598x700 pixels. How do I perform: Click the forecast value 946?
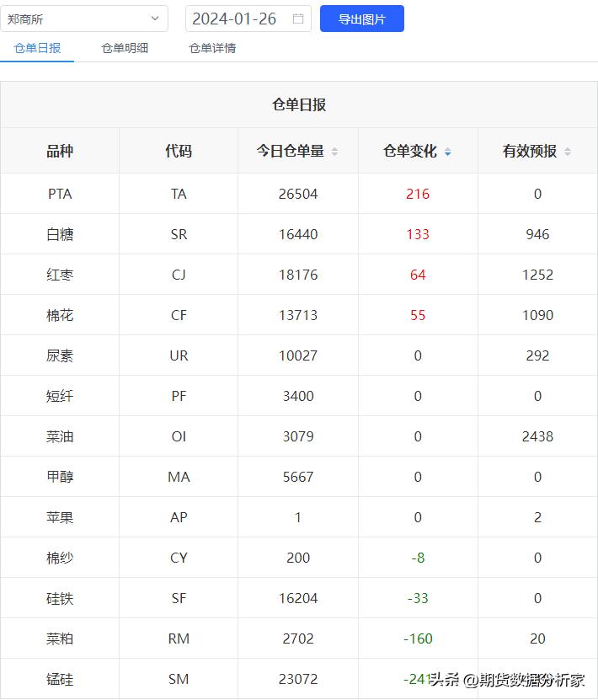[x=537, y=234]
